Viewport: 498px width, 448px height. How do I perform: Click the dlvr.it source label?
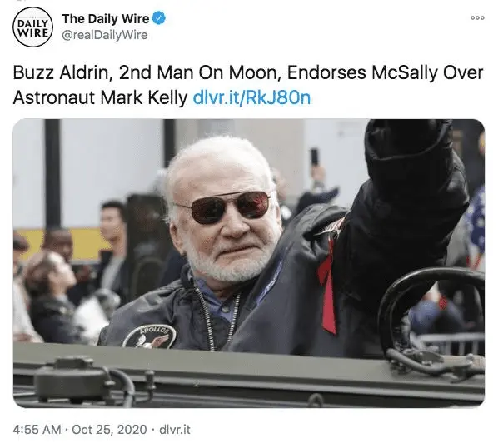175,430
